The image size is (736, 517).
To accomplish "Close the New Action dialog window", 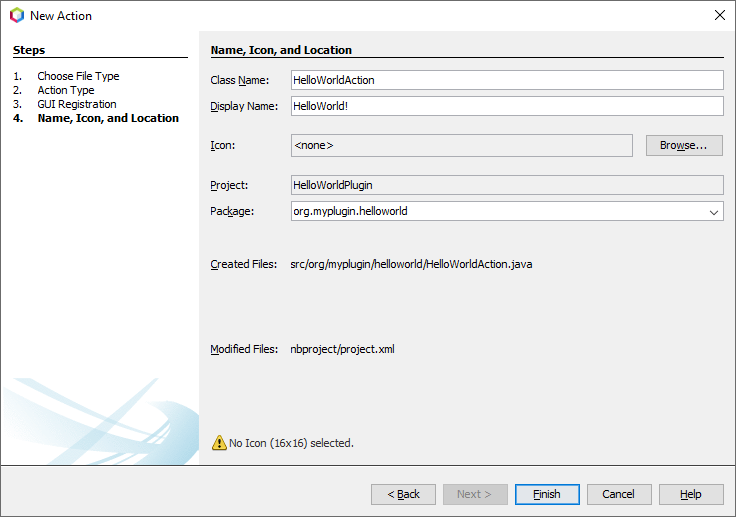I will click(x=719, y=15).
